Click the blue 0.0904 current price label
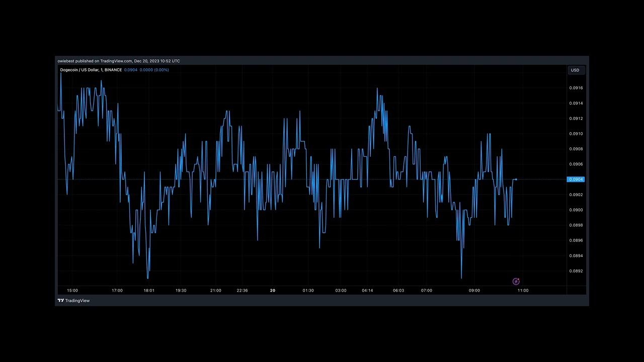The height and width of the screenshot is (362, 644). 576,179
